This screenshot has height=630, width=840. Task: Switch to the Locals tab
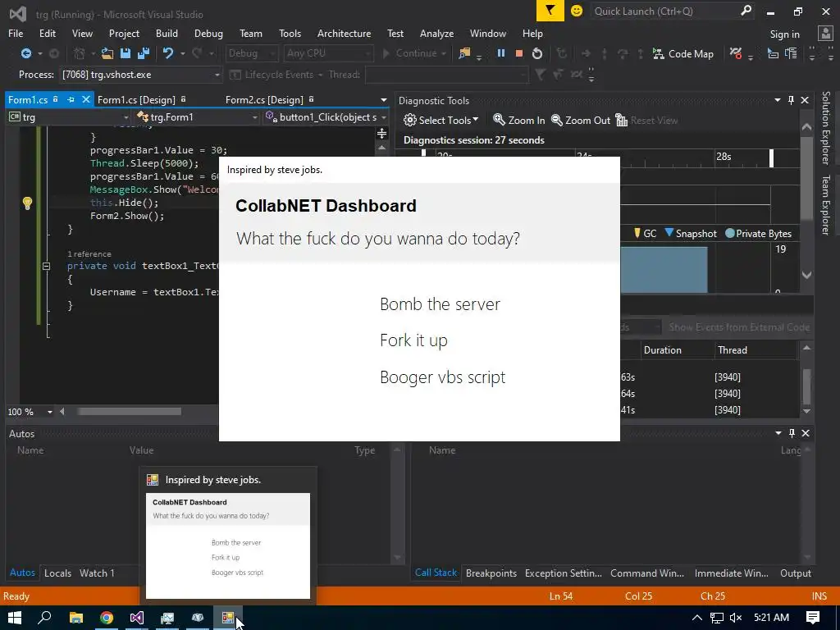click(58, 573)
